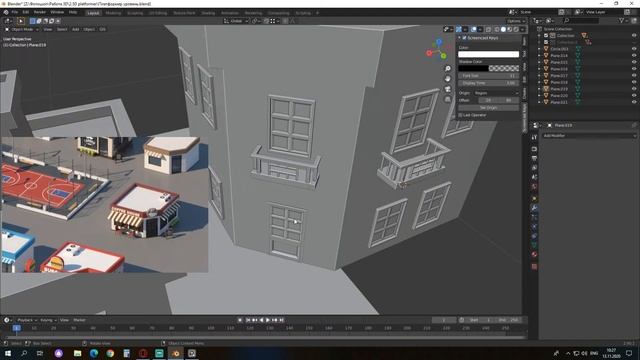Expand the Collection in the outliner
640x360 pixels.
[539, 36]
